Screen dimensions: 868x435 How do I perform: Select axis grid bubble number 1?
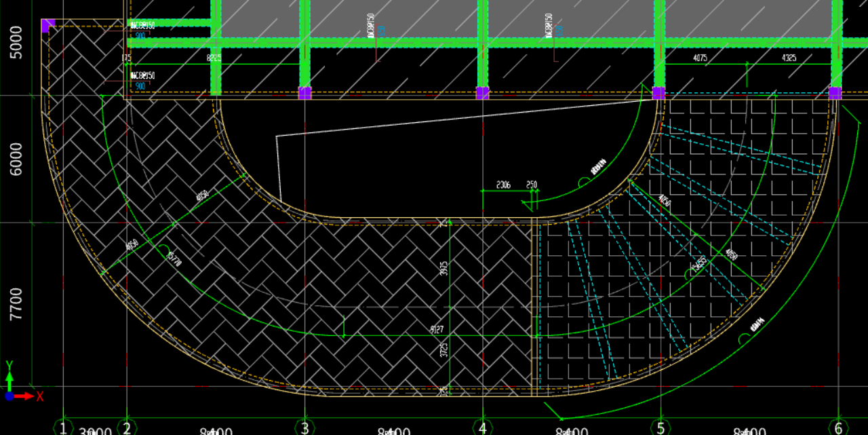tap(63, 428)
